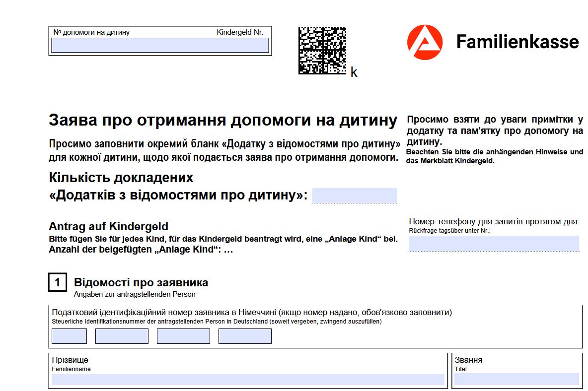Click the Titel input field
The height and width of the screenshot is (391, 588).
[x=516, y=379]
